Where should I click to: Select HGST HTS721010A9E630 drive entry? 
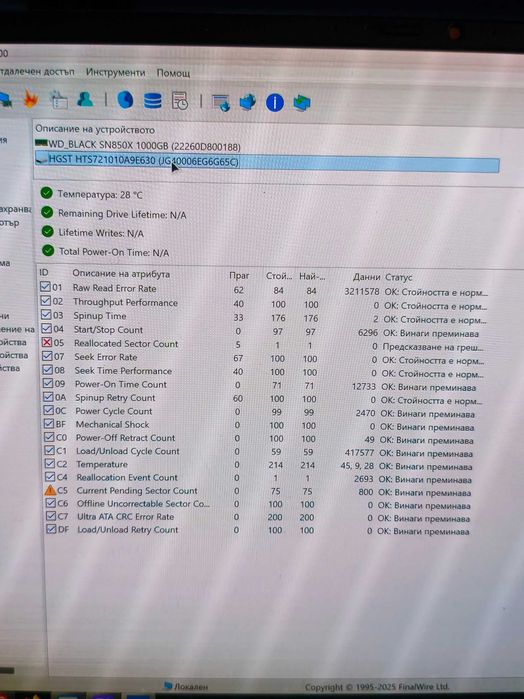coord(267,162)
